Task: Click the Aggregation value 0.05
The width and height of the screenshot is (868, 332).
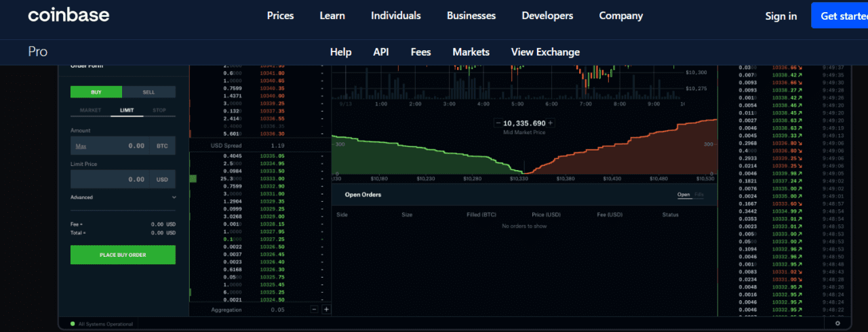Action: [277, 310]
